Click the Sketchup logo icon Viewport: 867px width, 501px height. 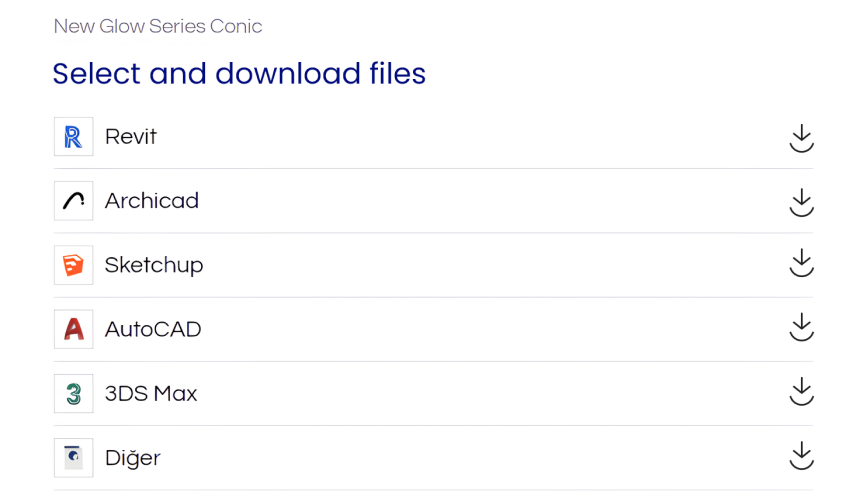[73, 265]
